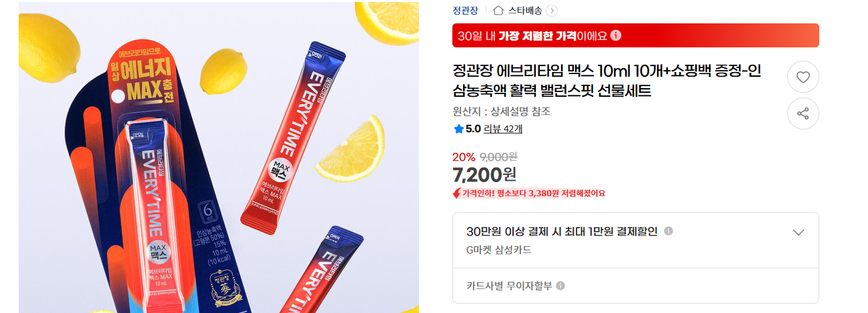Image resolution: width=868 pixels, height=313 pixels.
Task: Click info icon next to 카드사별 무이자할부
Action: (x=560, y=286)
